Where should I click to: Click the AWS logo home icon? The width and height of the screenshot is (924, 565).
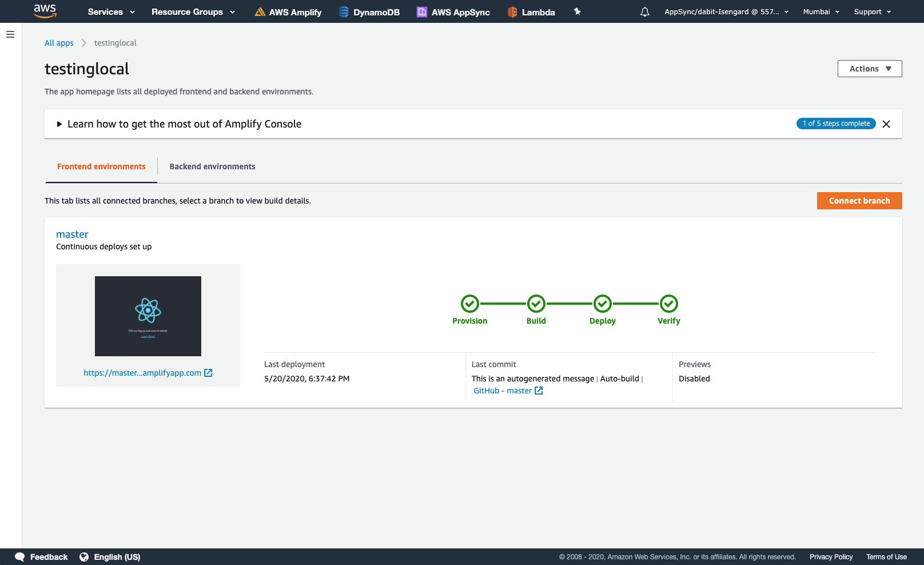(45, 11)
